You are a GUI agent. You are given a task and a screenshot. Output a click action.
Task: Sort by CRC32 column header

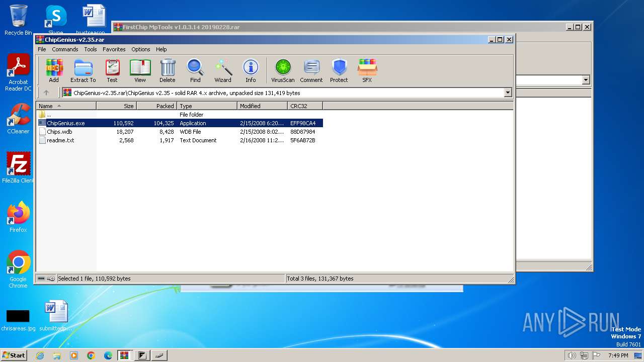[x=305, y=106]
